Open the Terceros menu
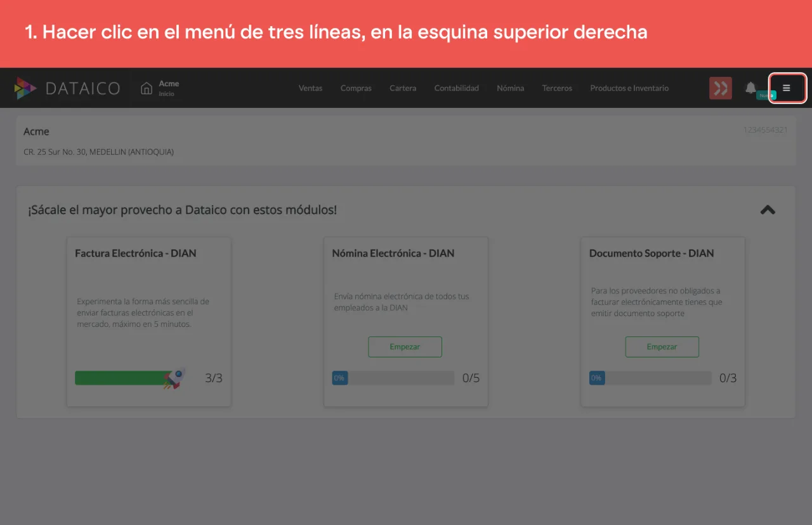This screenshot has height=525, width=812. tap(557, 88)
